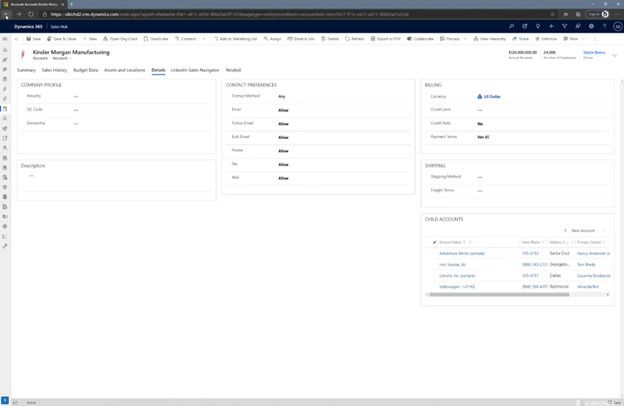Open Main Phone column header dropdown
Viewport: 624px width, 406px height.
pos(543,242)
